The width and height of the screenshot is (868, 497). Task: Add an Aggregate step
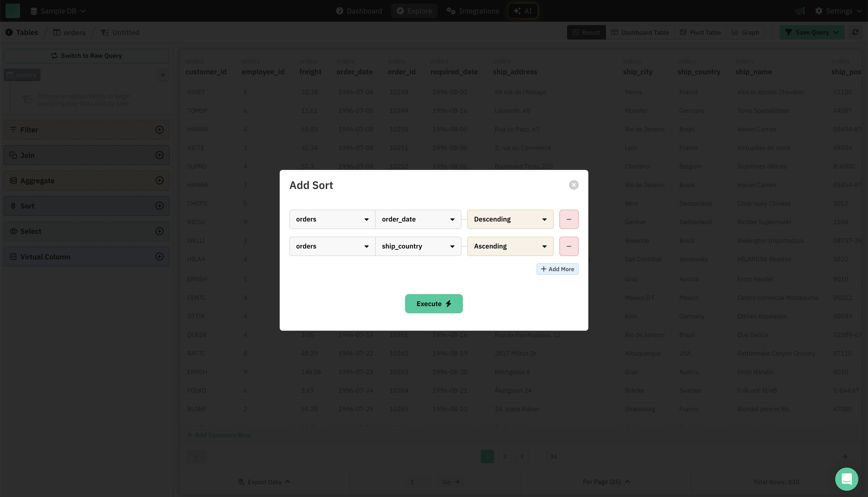tap(159, 181)
